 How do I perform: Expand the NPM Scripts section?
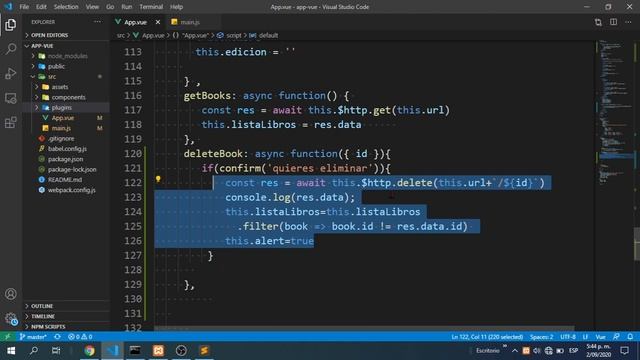click(66, 327)
